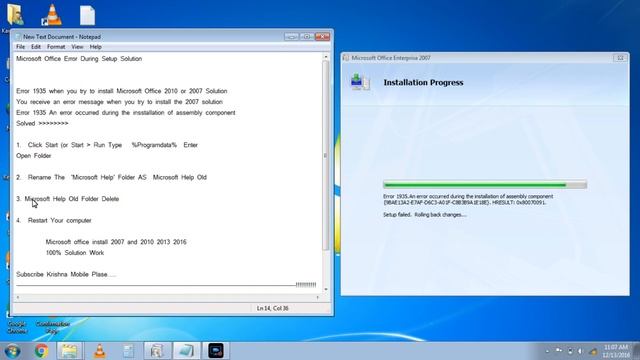Click the line 'Microsoft Office Error During Setup Solution'
Screen dimensions: 640x360
[79, 59]
